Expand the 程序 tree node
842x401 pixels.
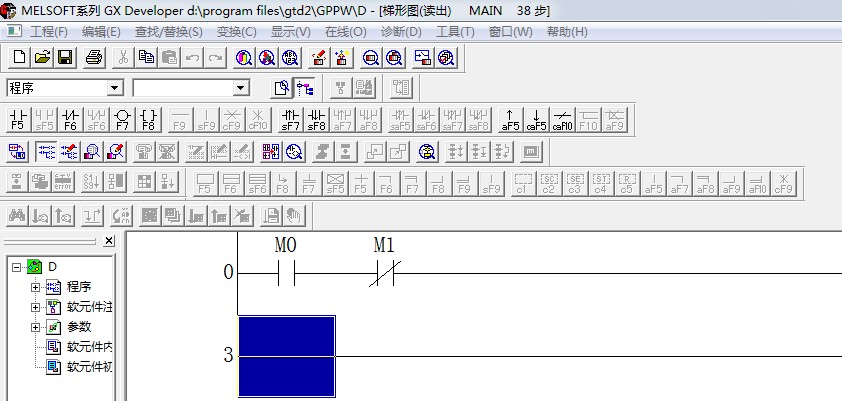(x=36, y=287)
